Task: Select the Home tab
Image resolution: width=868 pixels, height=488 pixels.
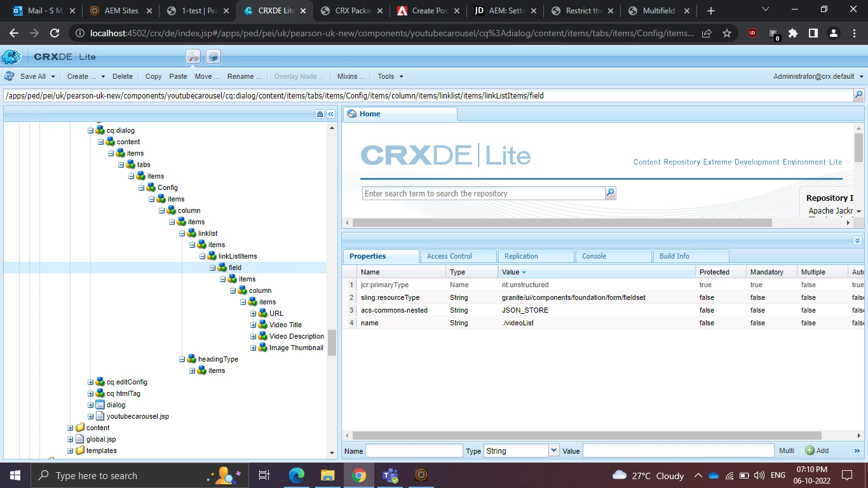Action: pos(400,114)
